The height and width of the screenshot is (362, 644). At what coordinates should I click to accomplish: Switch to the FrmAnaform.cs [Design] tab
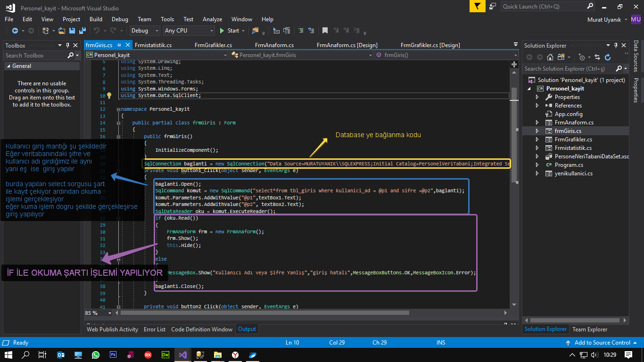point(346,45)
